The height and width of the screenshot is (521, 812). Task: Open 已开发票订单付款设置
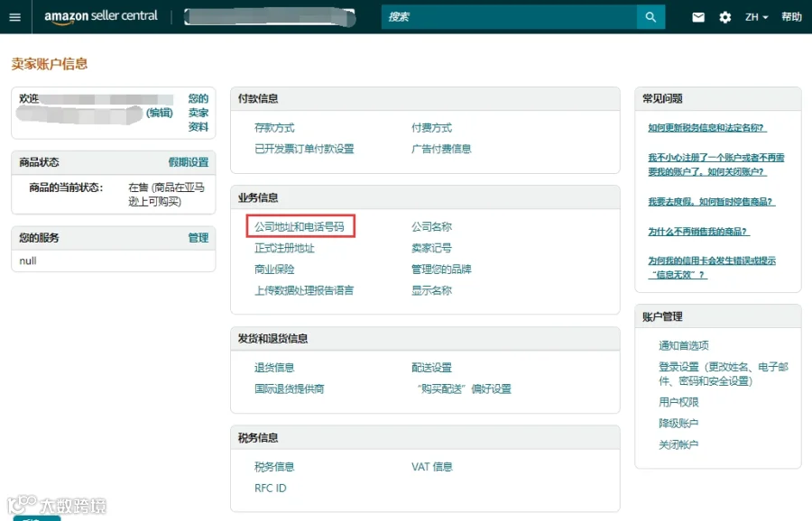[305, 149]
